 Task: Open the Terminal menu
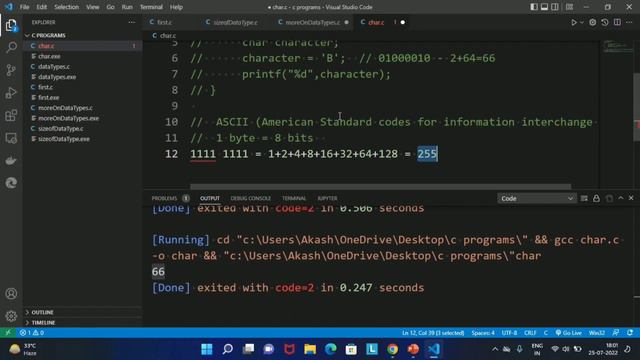click(x=151, y=7)
